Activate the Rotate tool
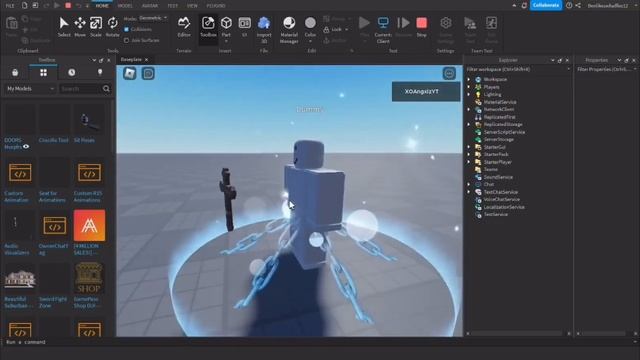 pos(112,27)
